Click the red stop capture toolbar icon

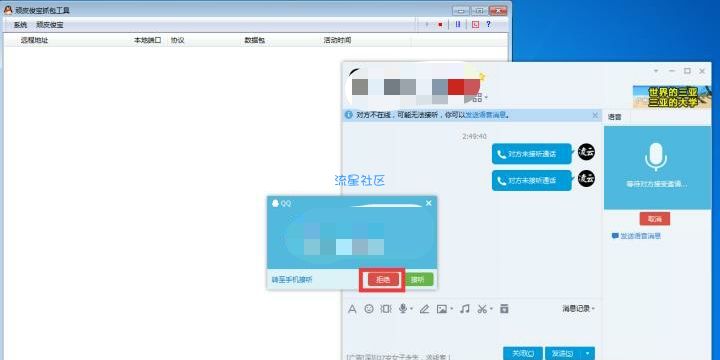440,24
